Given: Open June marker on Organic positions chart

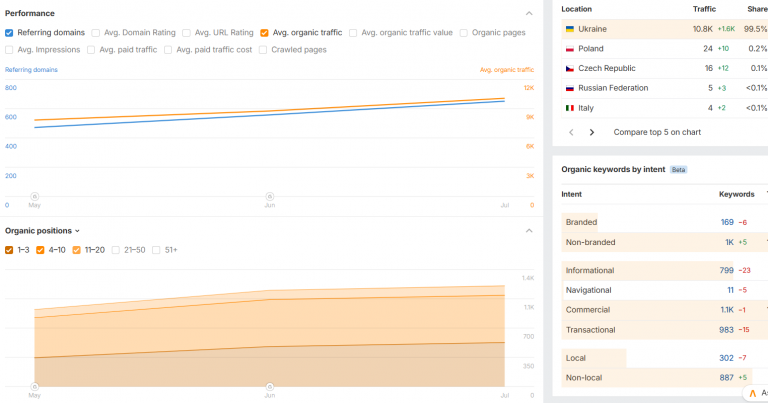Looking at the screenshot, I should [269, 386].
